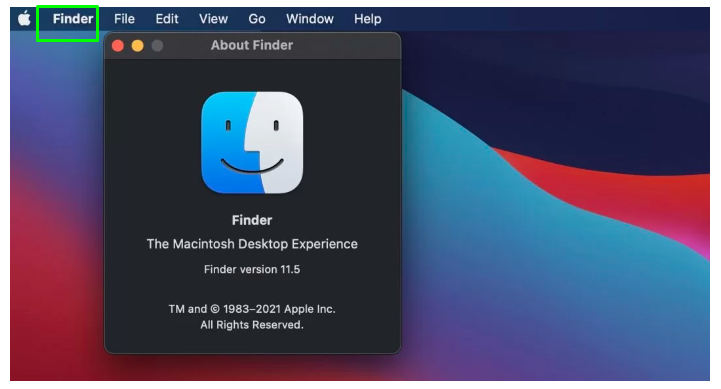Click "The Macintosh Desktop Experience" text
The image size is (721, 389).
[x=252, y=244]
